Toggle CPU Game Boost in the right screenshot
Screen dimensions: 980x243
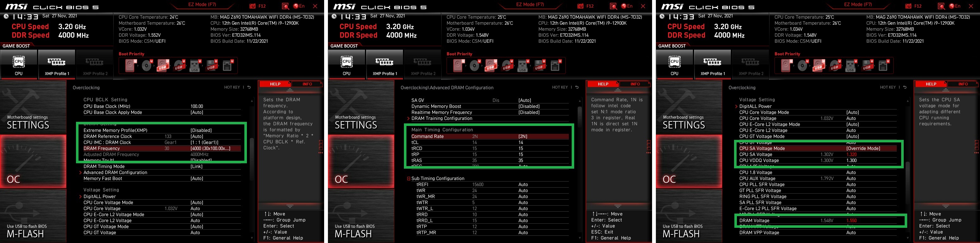(675, 64)
